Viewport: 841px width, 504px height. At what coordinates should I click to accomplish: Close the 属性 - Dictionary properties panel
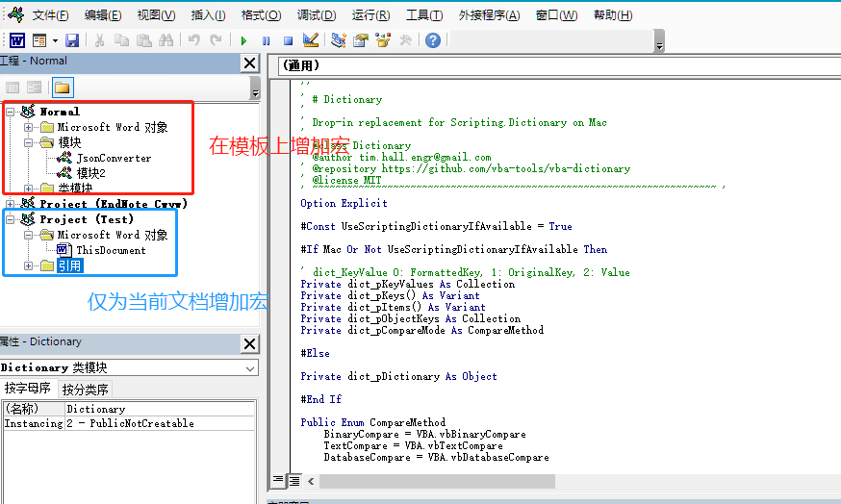(x=250, y=343)
